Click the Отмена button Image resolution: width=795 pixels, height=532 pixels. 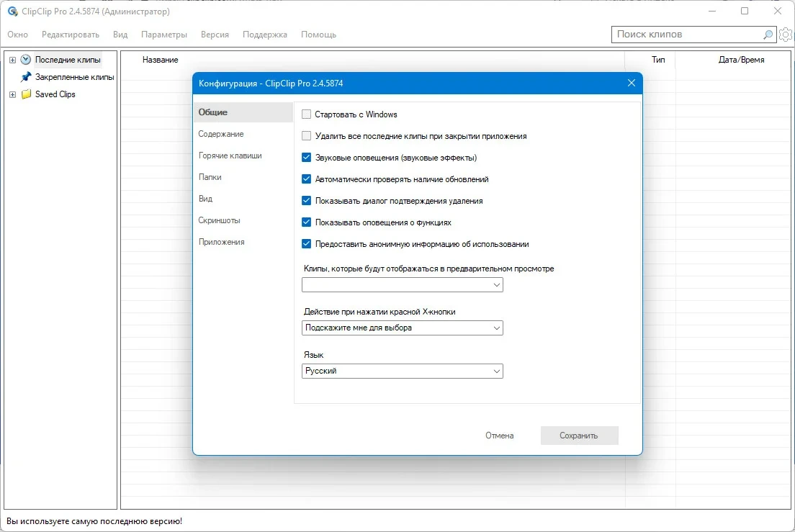point(500,436)
